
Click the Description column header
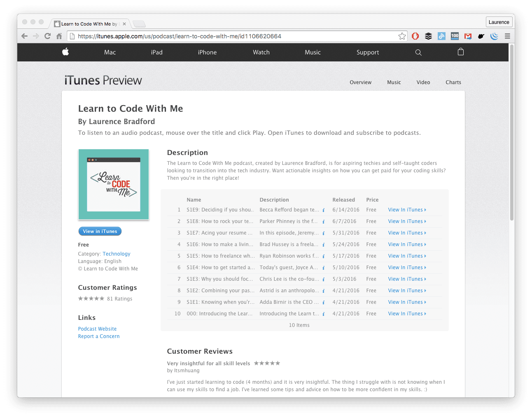274,200
